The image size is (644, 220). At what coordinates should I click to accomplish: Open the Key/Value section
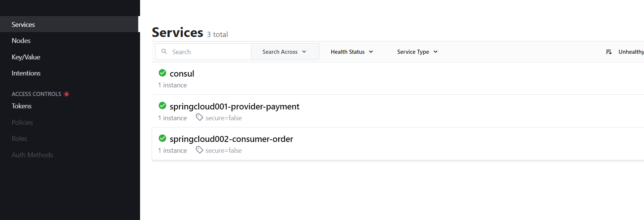click(x=26, y=57)
